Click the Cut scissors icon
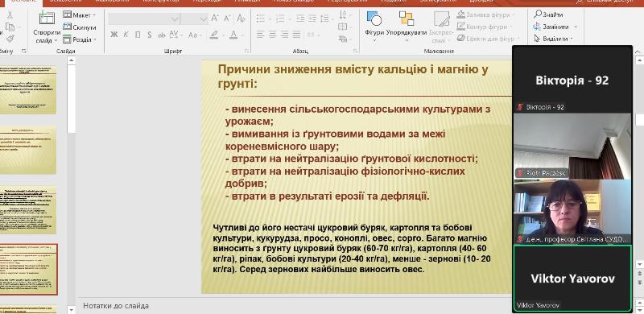 [10, 15]
